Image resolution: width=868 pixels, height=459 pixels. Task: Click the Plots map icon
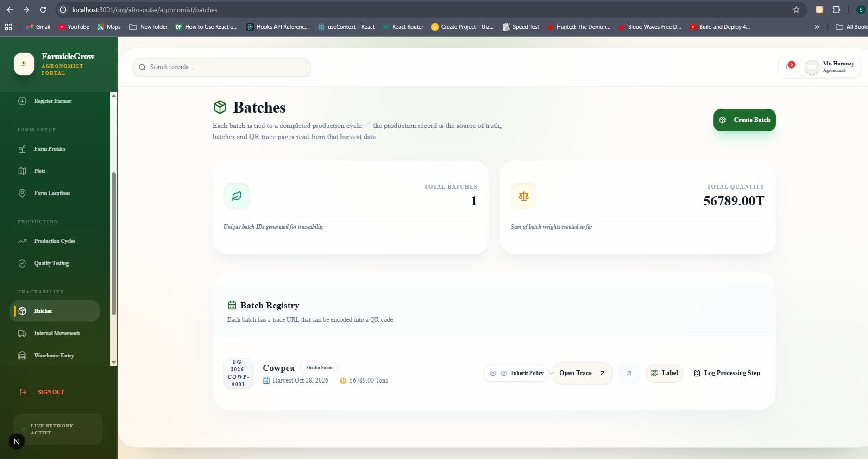pyautogui.click(x=22, y=171)
